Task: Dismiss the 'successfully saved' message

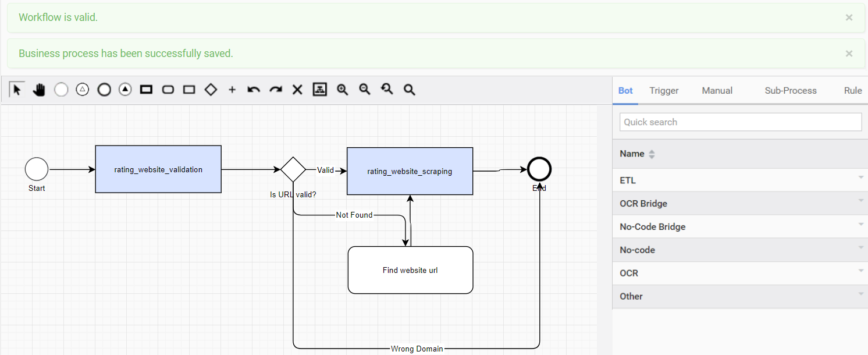Action: click(x=849, y=54)
